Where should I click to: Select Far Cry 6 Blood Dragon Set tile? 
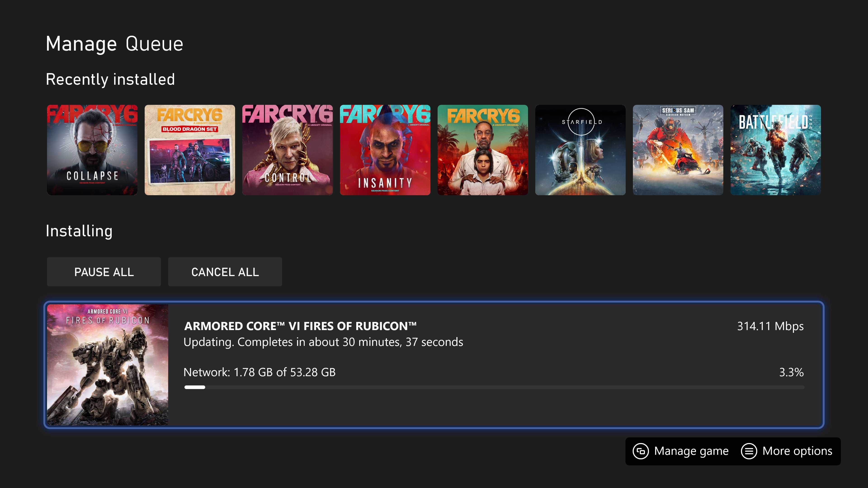pyautogui.click(x=190, y=150)
